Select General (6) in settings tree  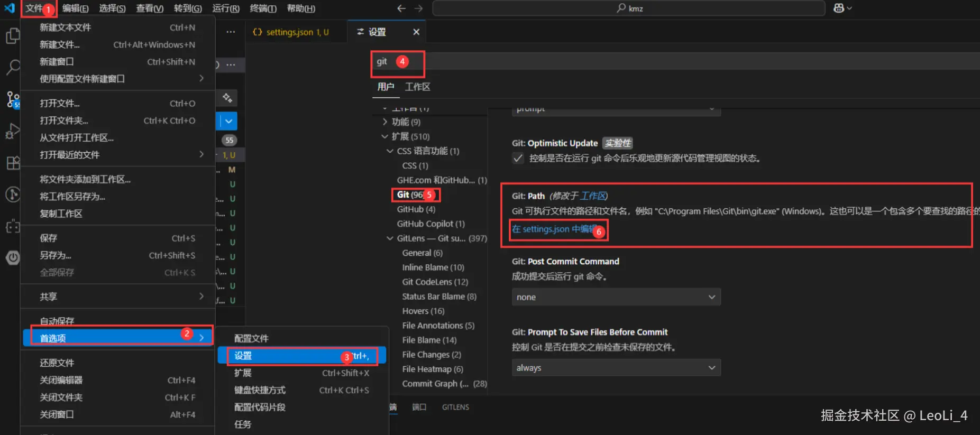(x=422, y=253)
